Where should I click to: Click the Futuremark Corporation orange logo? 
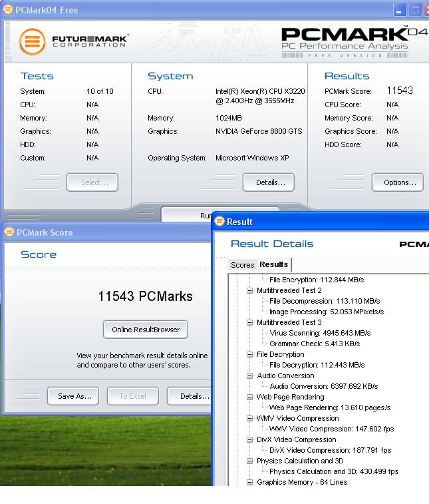tap(32, 41)
